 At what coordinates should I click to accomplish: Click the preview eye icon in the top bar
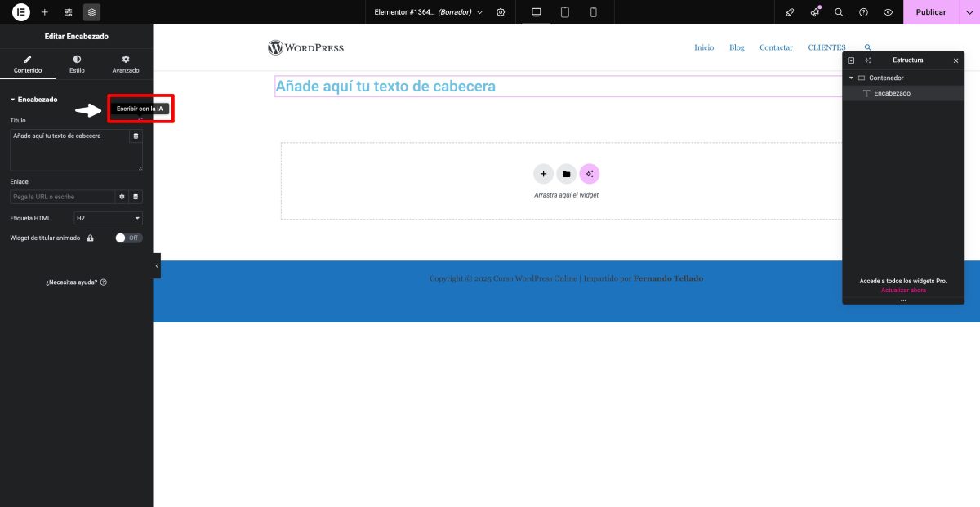pyautogui.click(x=888, y=12)
